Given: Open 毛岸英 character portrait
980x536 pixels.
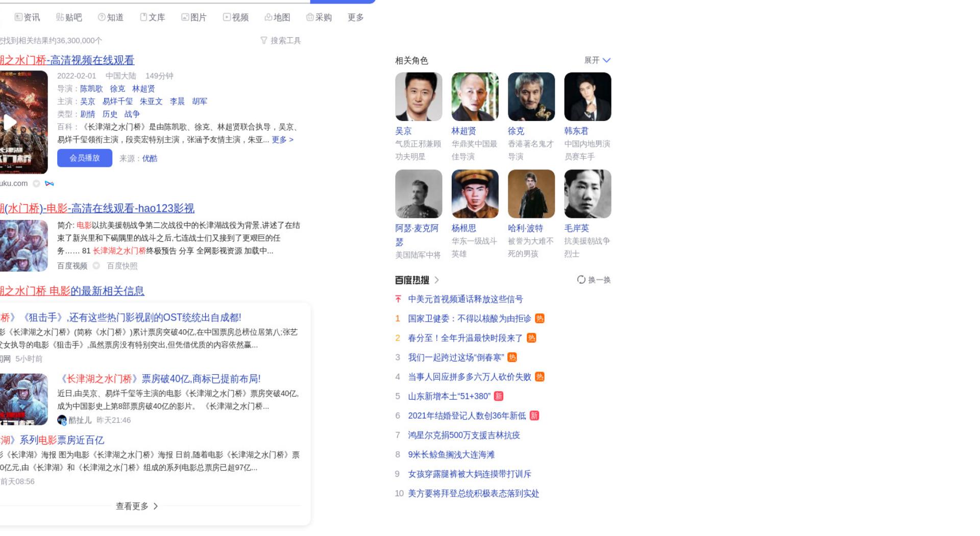Looking at the screenshot, I should pyautogui.click(x=587, y=194).
